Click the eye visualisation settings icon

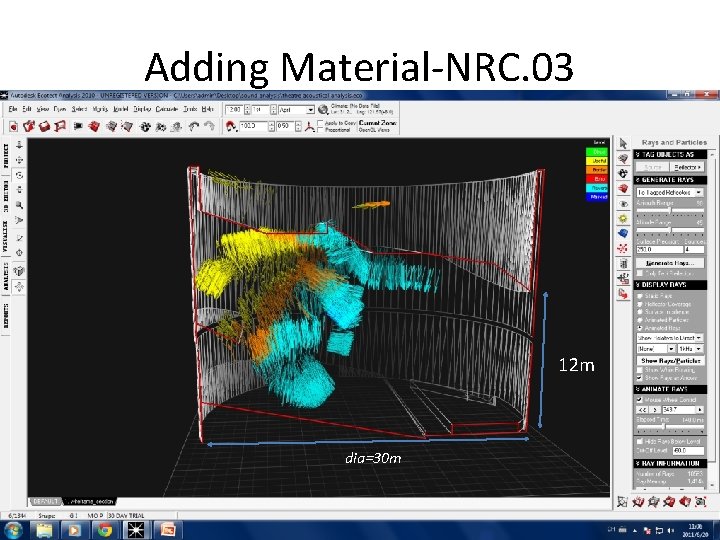(623, 203)
